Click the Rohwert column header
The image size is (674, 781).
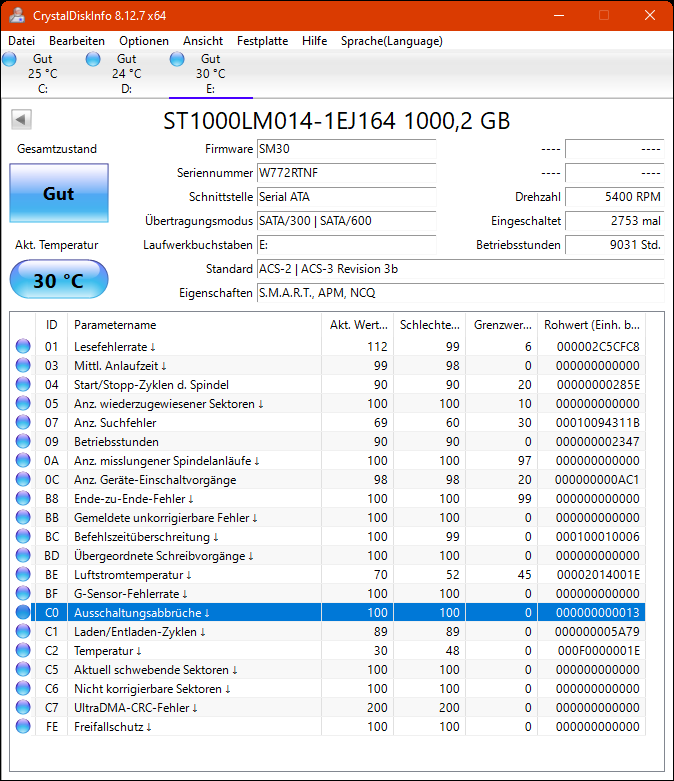coord(592,325)
